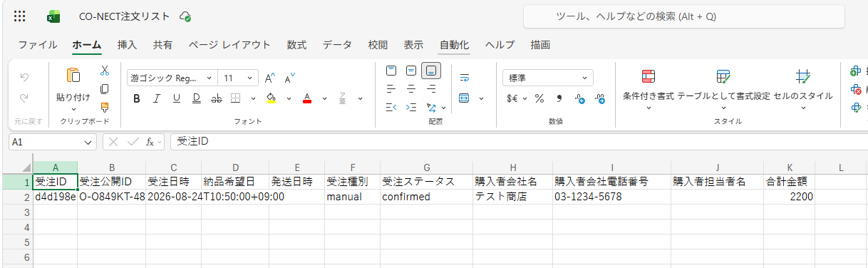Click the increase decimal places icon
Viewport: 868px width, 268px height.
point(579,98)
